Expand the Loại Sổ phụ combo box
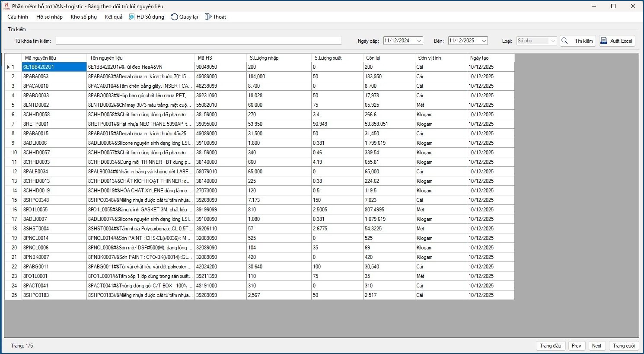The width and height of the screenshot is (644, 354). [552, 41]
